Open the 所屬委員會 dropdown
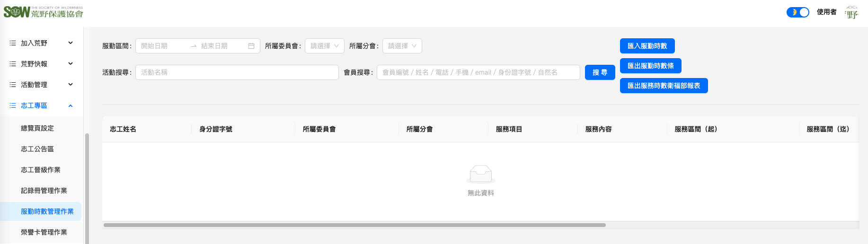The height and width of the screenshot is (244, 868). pyautogui.click(x=325, y=46)
